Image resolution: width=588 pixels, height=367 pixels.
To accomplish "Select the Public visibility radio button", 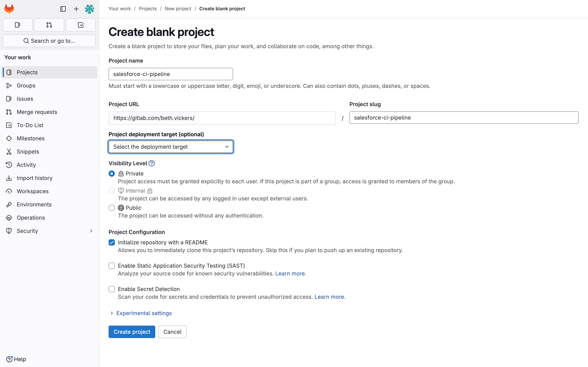I will [111, 208].
